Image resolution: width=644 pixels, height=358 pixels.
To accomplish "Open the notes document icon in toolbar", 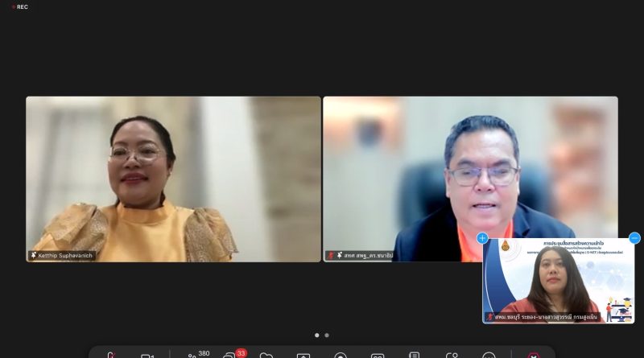I will (x=414, y=355).
